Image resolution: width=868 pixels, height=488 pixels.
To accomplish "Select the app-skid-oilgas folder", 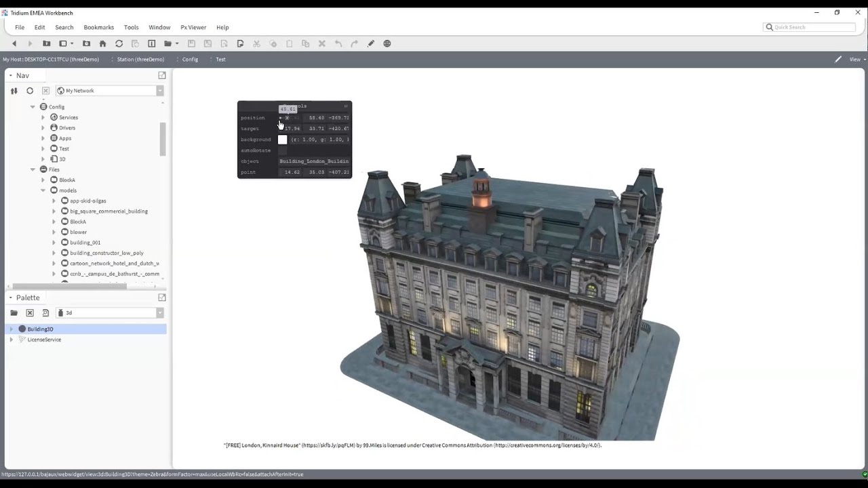I will [x=87, y=201].
